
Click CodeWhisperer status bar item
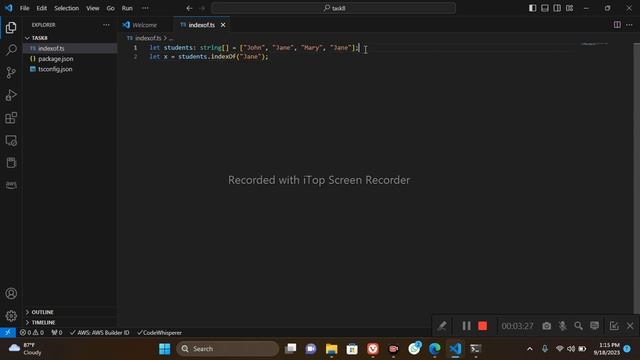coord(160,333)
